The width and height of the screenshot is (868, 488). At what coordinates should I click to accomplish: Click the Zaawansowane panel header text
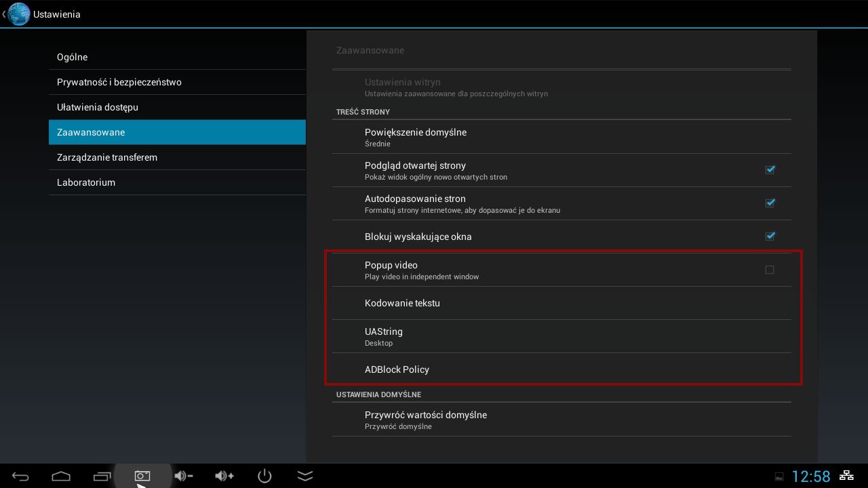click(x=370, y=50)
